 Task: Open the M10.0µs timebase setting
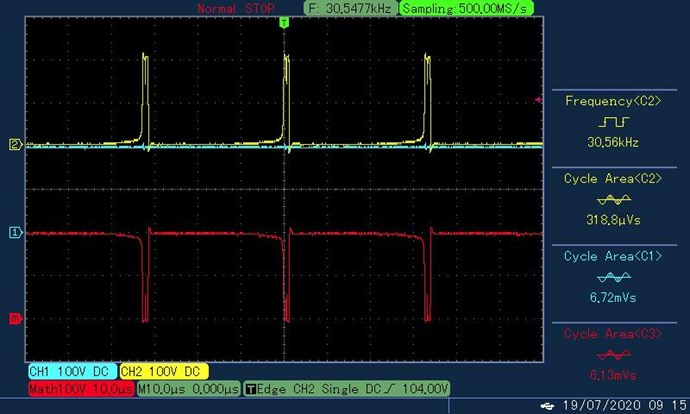pyautogui.click(x=188, y=388)
